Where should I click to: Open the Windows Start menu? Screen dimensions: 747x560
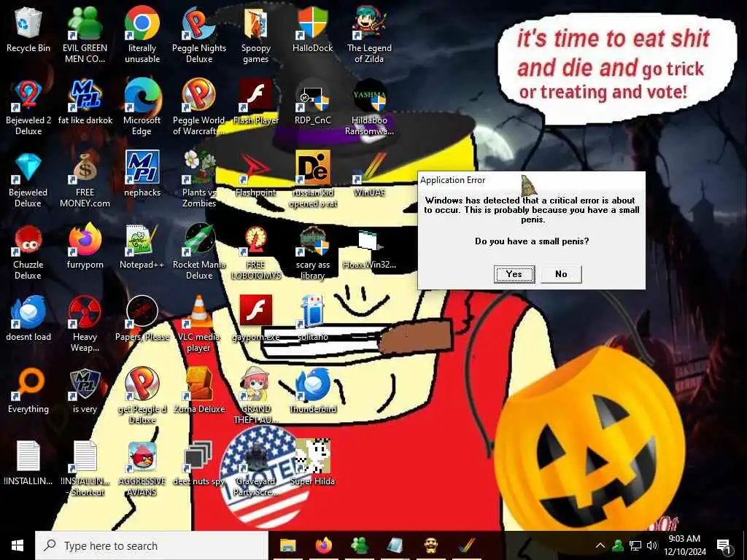click(x=18, y=545)
